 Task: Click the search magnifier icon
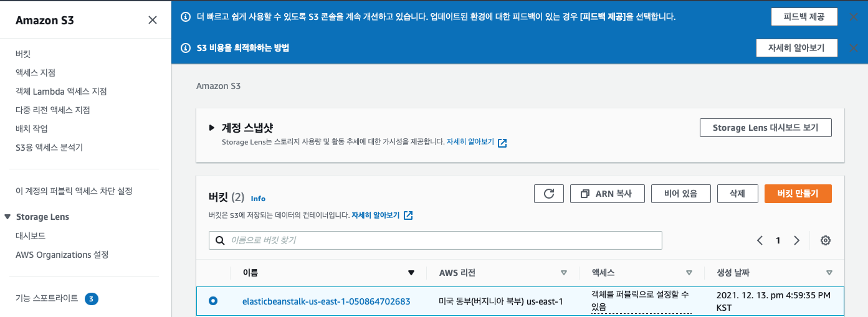pyautogui.click(x=220, y=240)
